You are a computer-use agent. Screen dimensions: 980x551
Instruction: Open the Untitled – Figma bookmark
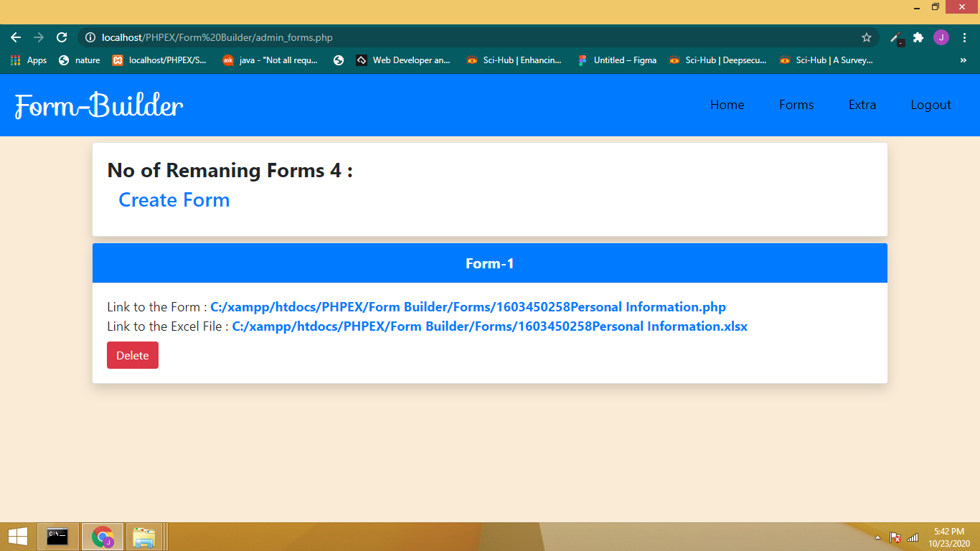(x=617, y=60)
